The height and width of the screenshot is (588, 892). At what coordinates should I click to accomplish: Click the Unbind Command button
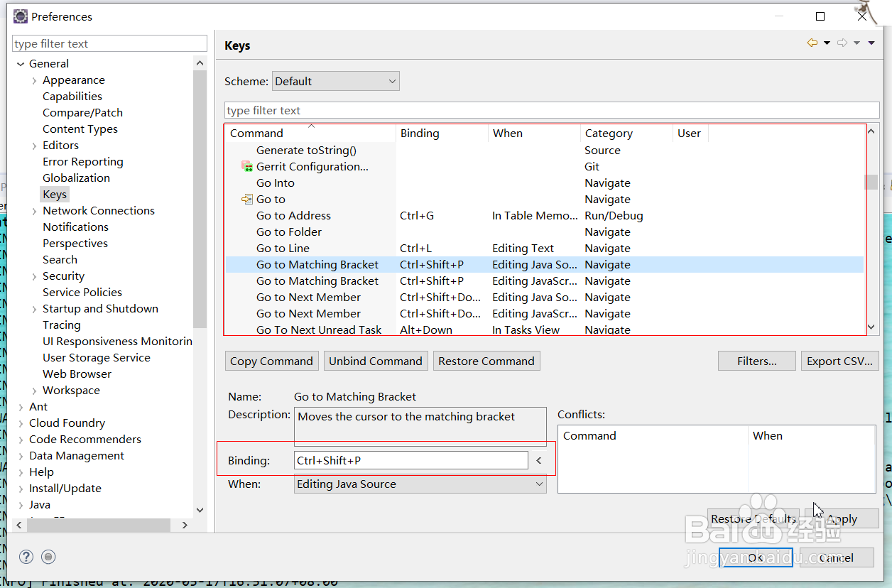point(376,361)
